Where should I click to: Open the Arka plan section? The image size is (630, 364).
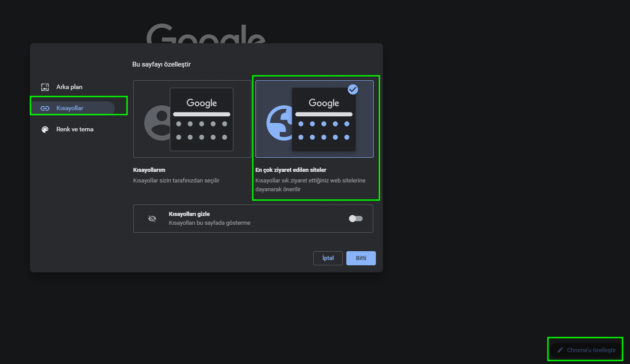click(x=72, y=87)
